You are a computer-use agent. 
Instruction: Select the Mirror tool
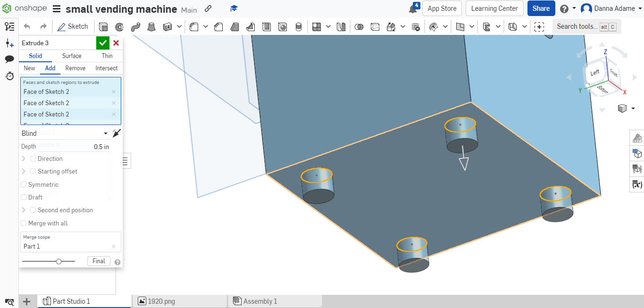pyautogui.click(x=341, y=27)
